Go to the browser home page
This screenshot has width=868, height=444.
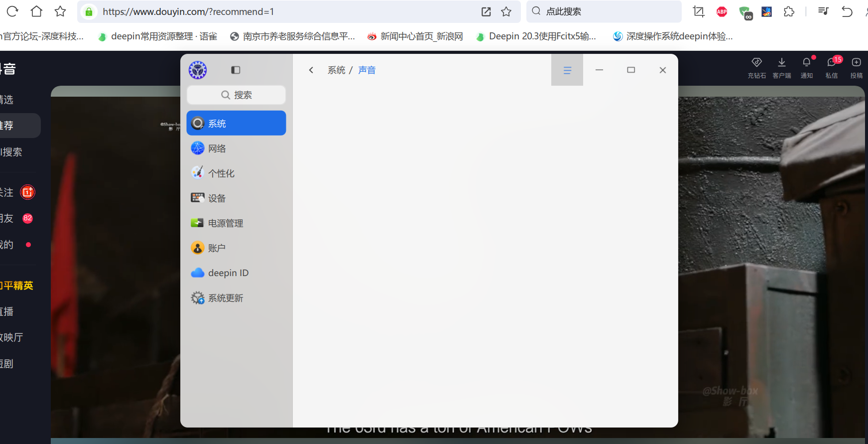pyautogui.click(x=36, y=11)
